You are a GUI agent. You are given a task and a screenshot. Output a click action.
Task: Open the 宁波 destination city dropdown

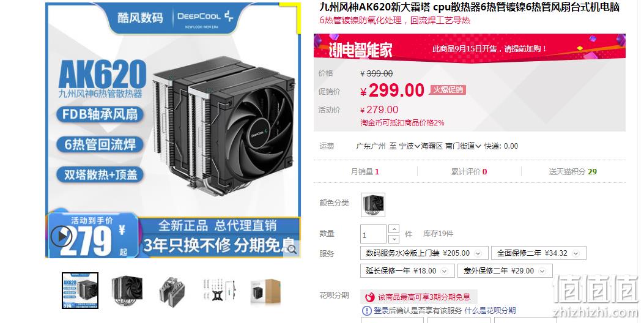click(x=410, y=146)
